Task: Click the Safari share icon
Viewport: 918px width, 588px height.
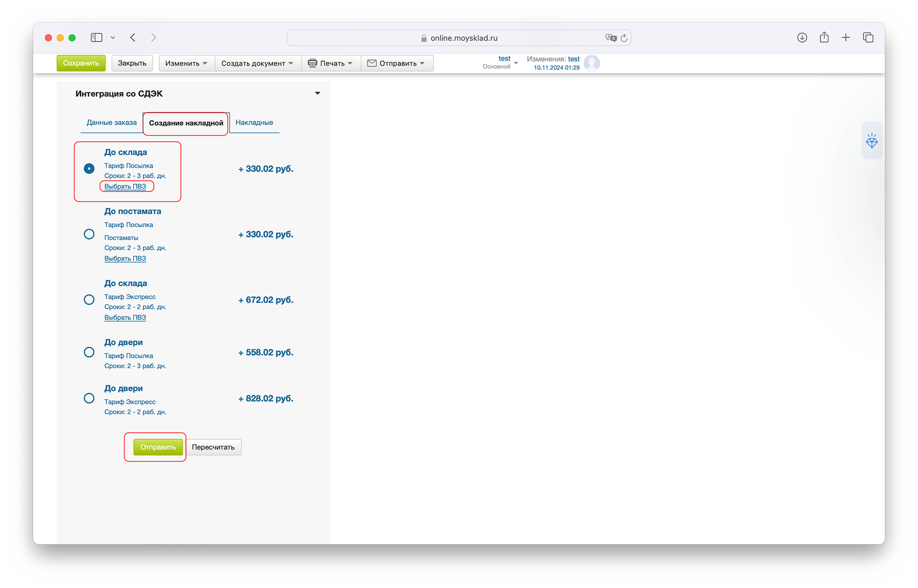Action: pyautogui.click(x=824, y=38)
